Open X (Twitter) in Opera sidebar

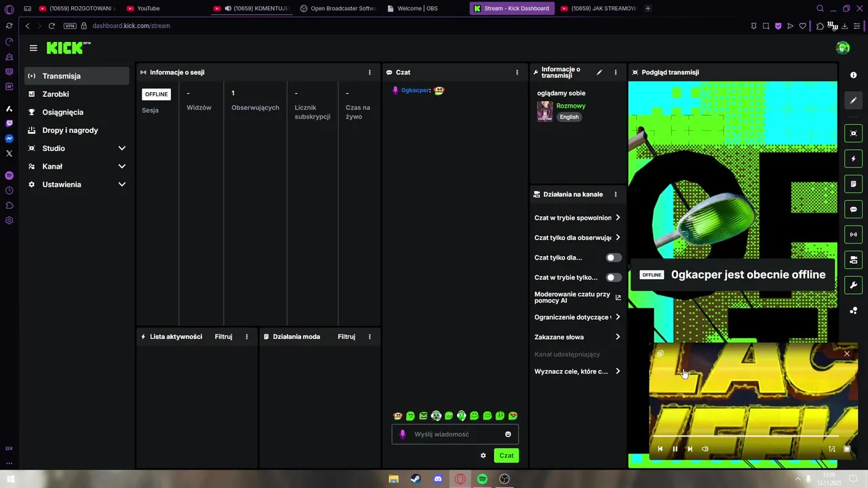tap(9, 153)
